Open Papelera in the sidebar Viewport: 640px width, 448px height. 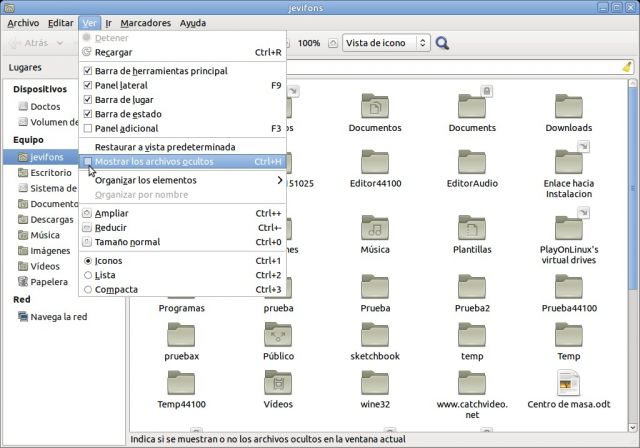[x=48, y=282]
